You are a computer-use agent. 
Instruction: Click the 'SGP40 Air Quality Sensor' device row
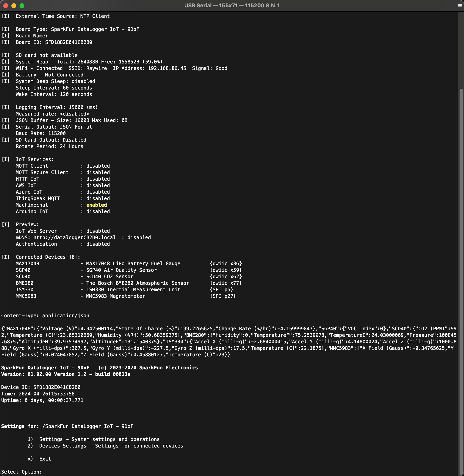coord(129,270)
